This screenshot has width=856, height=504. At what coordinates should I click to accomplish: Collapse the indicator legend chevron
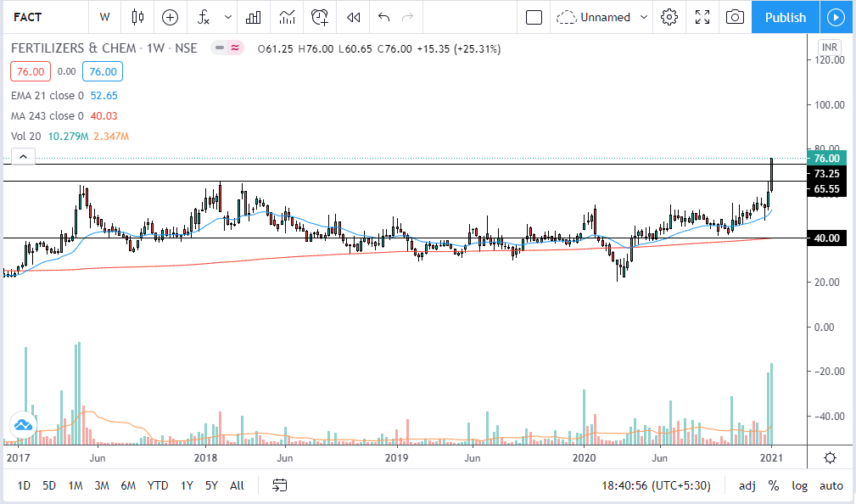23,157
